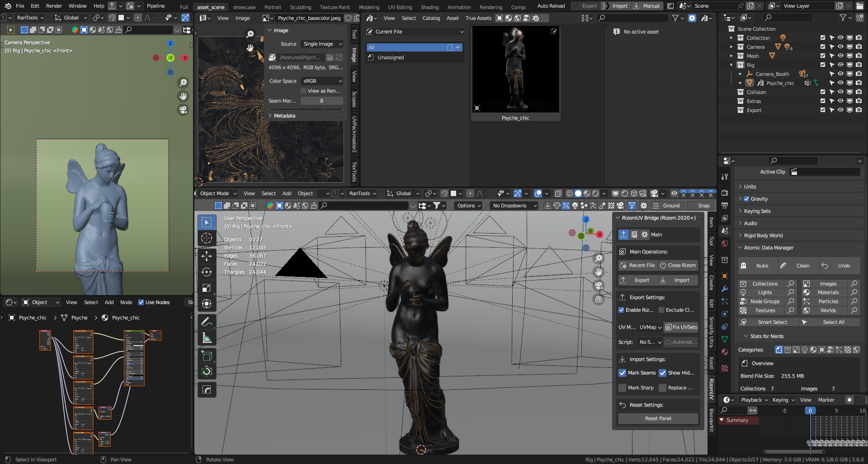The height and width of the screenshot is (464, 868).
Task: Open the World properties tab icon
Action: (725, 244)
